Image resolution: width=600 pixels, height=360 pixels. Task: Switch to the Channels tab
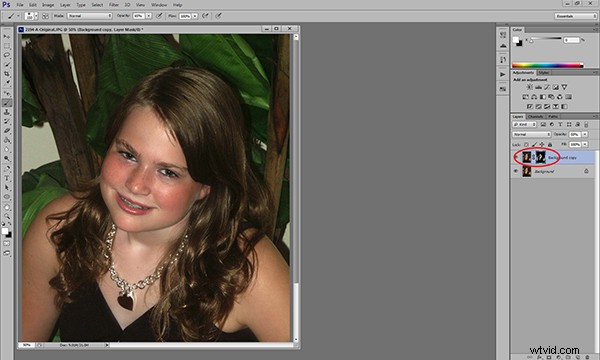535,116
